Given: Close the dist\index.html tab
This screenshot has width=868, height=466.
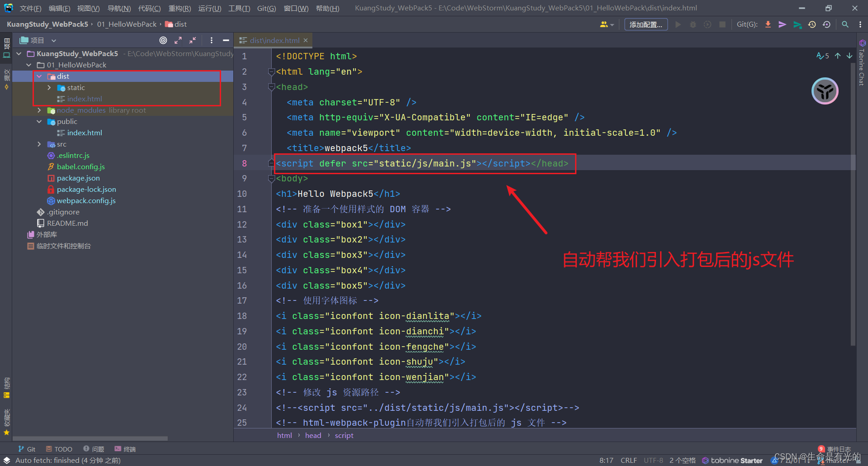Looking at the screenshot, I should [x=306, y=40].
